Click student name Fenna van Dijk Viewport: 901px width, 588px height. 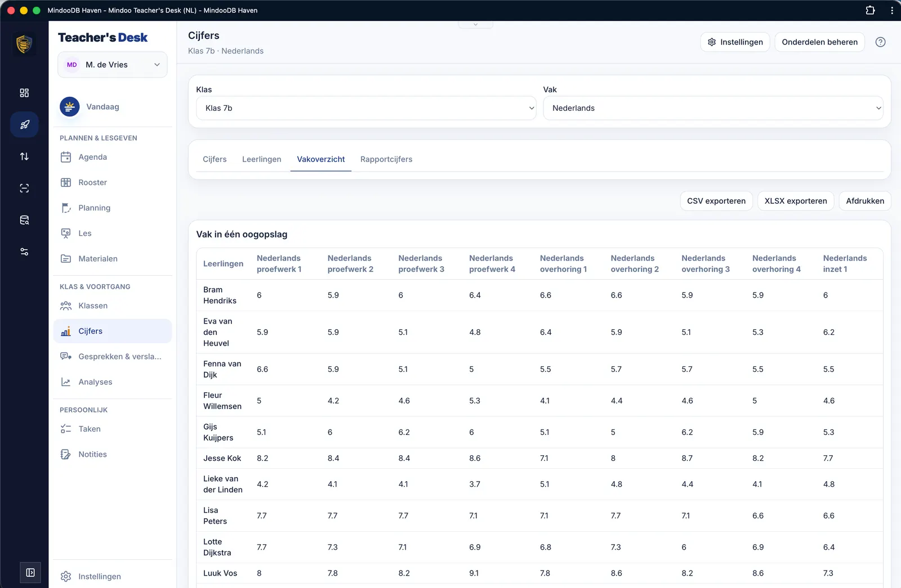[222, 370]
